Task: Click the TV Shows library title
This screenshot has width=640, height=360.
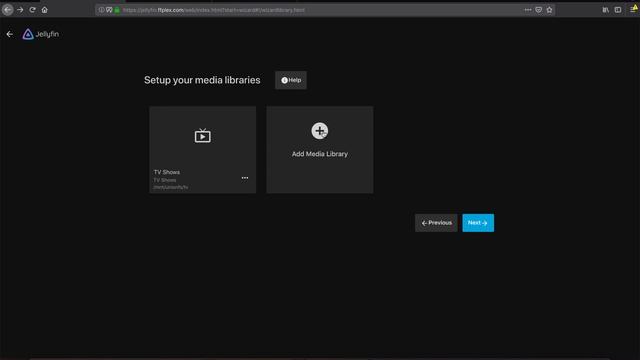Action: (x=167, y=172)
